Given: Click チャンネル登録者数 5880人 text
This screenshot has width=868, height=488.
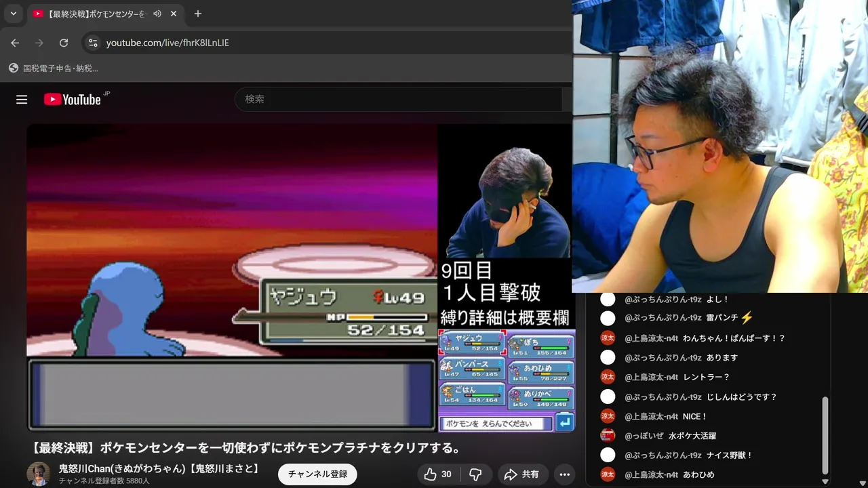Looking at the screenshot, I should tap(104, 481).
